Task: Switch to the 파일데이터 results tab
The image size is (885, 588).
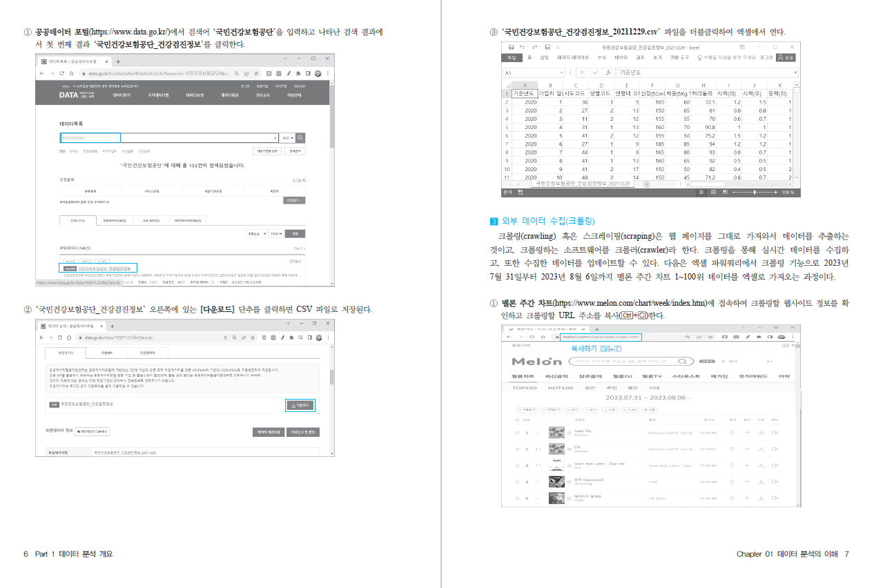Action: [x=115, y=220]
